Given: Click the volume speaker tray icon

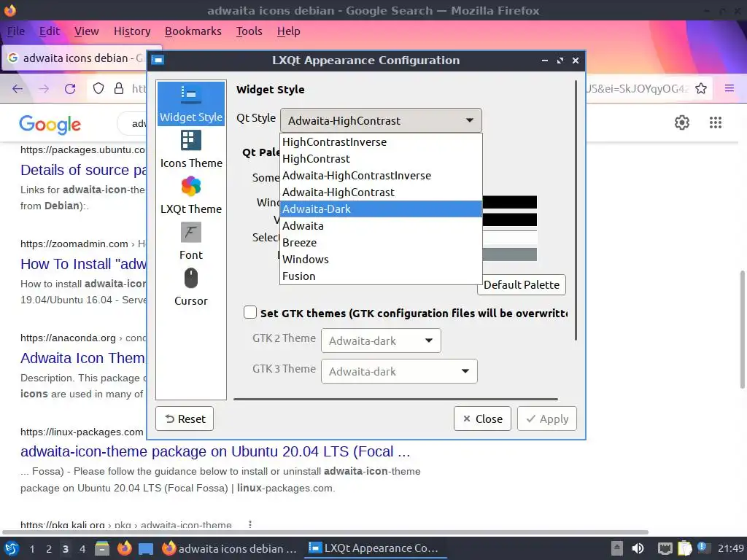Looking at the screenshot, I should click(638, 548).
